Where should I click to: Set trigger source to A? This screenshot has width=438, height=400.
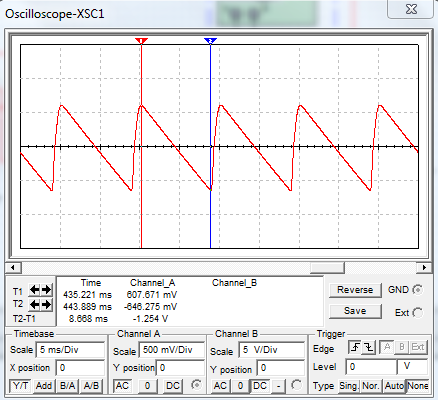(387, 348)
